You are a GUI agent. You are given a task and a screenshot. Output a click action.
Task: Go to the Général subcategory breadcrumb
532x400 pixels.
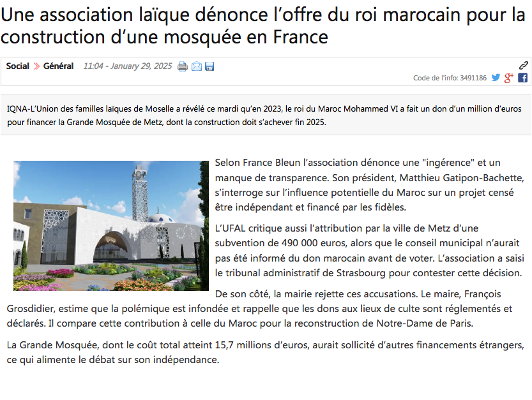58,66
